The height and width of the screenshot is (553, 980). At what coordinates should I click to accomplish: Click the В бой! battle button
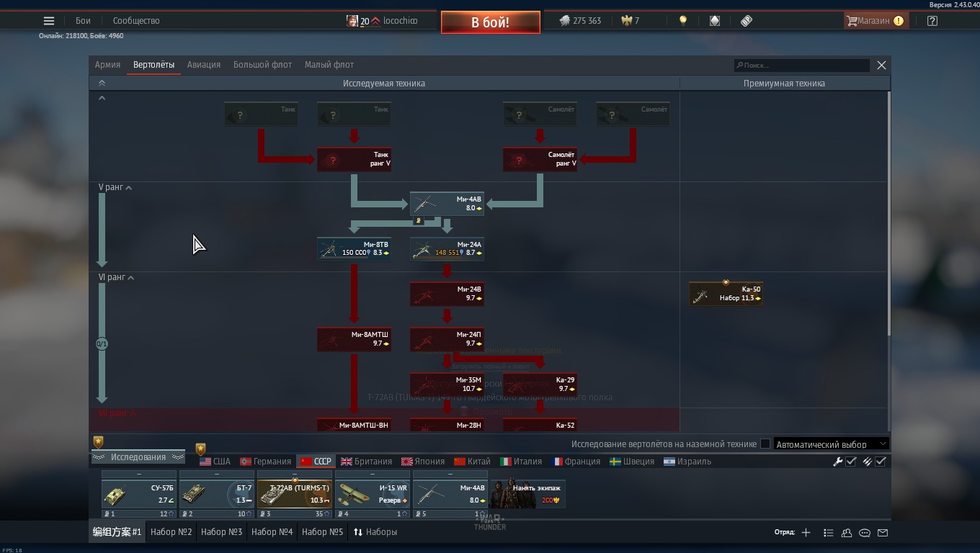491,22
